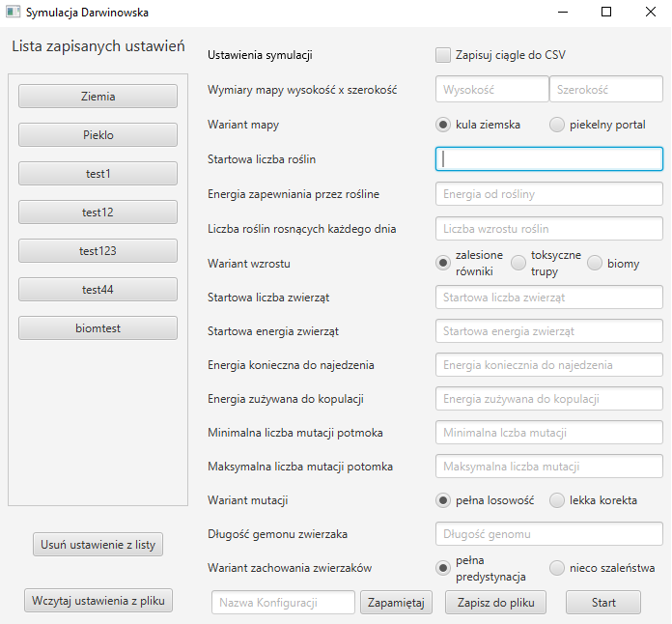
Task: Click Energia zapewniania przez rośline label
Action: pyautogui.click(x=294, y=194)
